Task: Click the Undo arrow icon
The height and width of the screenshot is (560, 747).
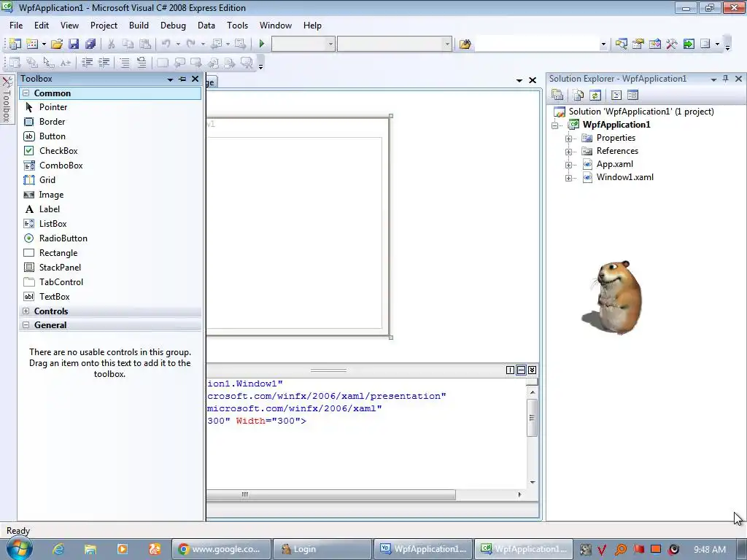Action: pyautogui.click(x=166, y=44)
